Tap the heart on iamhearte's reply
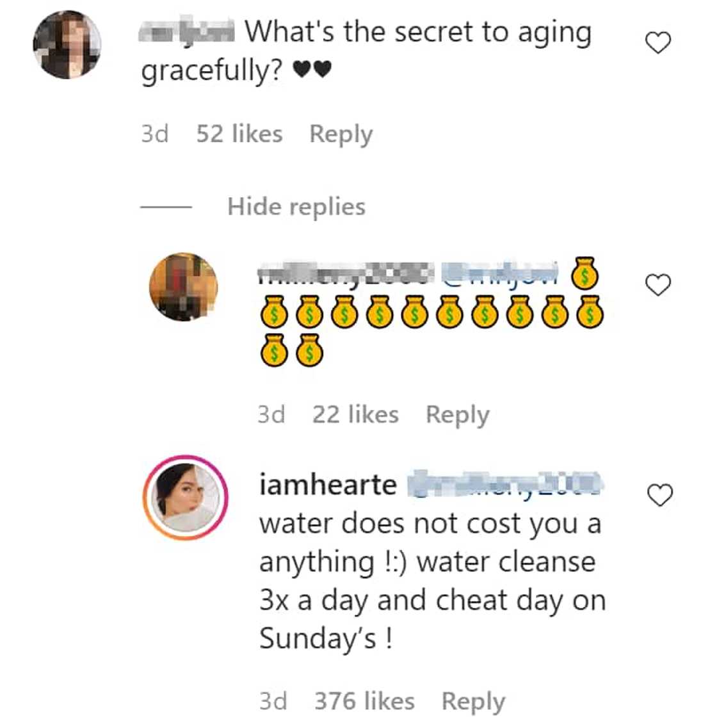This screenshot has width=717, height=728. 659,495
